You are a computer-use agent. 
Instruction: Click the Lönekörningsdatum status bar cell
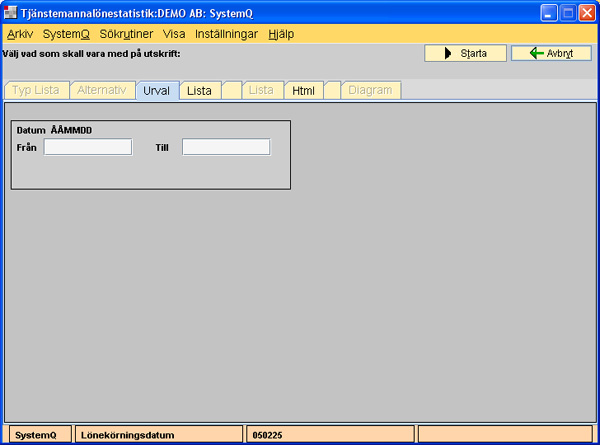click(158, 435)
